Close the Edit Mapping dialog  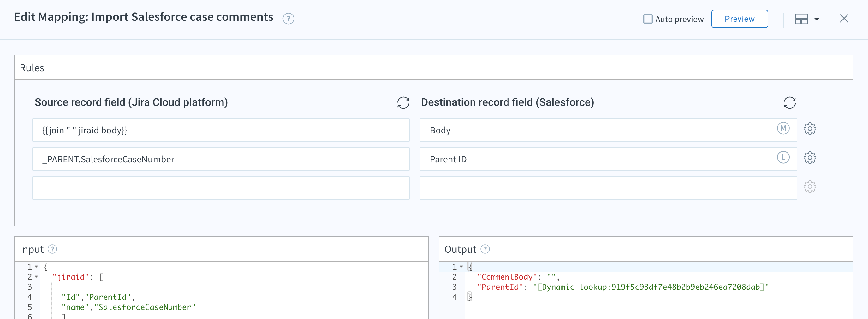point(844,19)
